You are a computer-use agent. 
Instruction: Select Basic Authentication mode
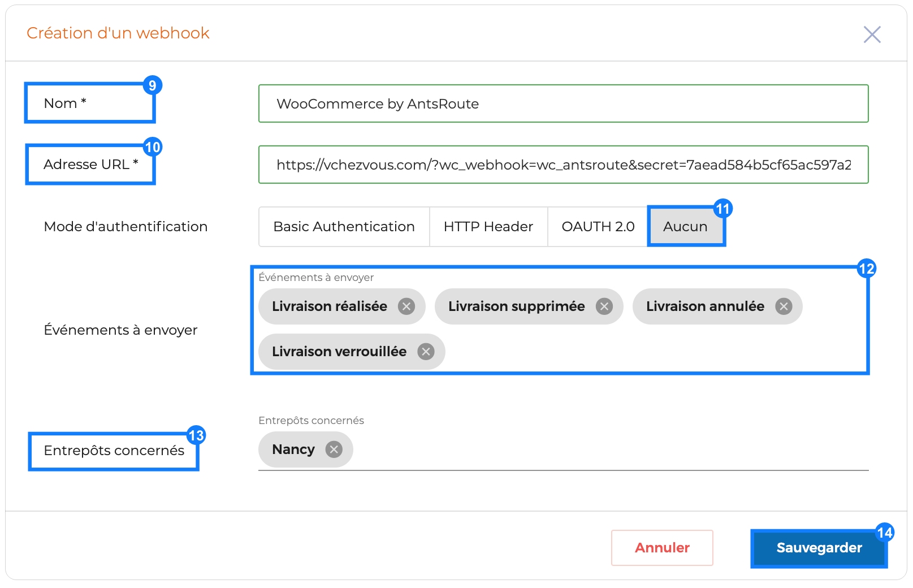click(344, 227)
